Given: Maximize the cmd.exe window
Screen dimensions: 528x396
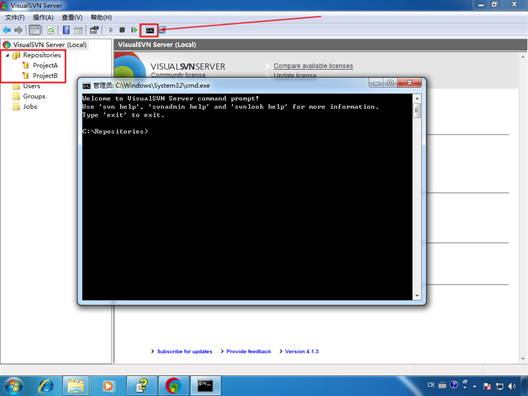Looking at the screenshot, I should point(390,82).
